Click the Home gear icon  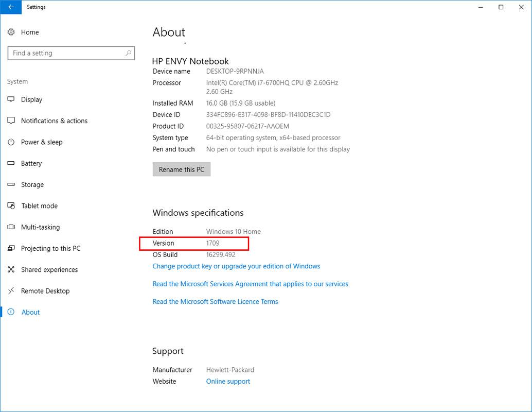(11, 32)
